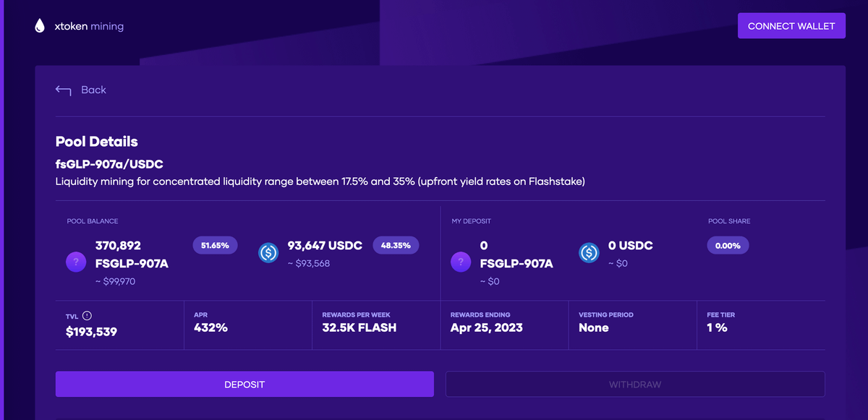Click the xtoken mining brand text
This screenshot has height=420, width=868.
89,26
